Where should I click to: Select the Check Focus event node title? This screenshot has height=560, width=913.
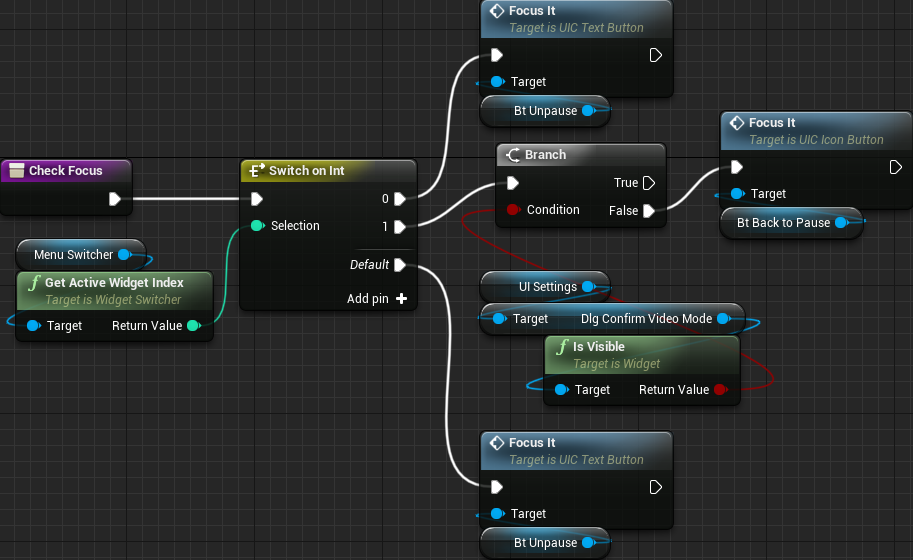tap(66, 171)
